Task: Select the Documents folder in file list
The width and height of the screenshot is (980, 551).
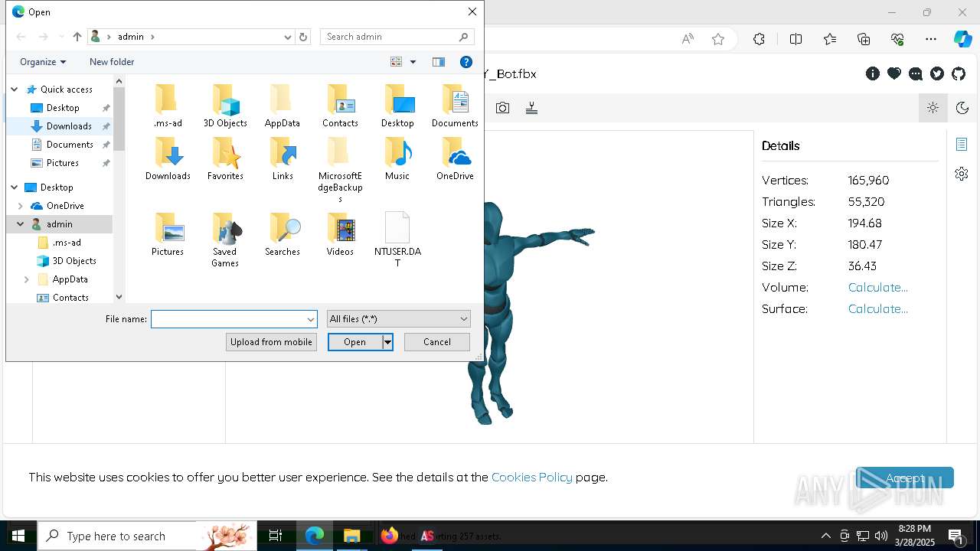Action: (455, 106)
